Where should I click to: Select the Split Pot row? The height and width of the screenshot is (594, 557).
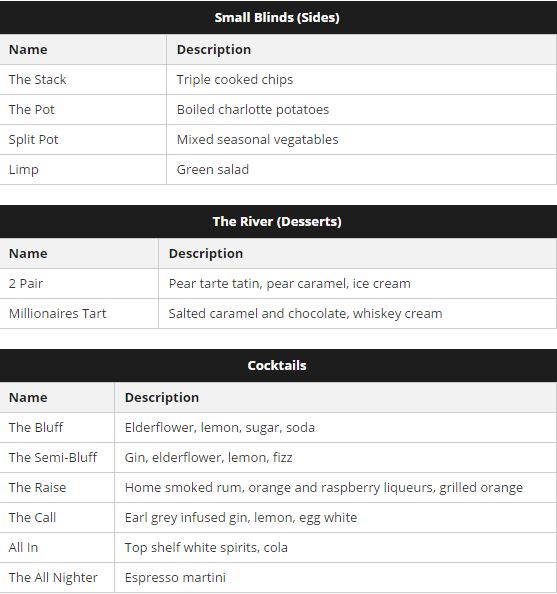tap(278, 139)
